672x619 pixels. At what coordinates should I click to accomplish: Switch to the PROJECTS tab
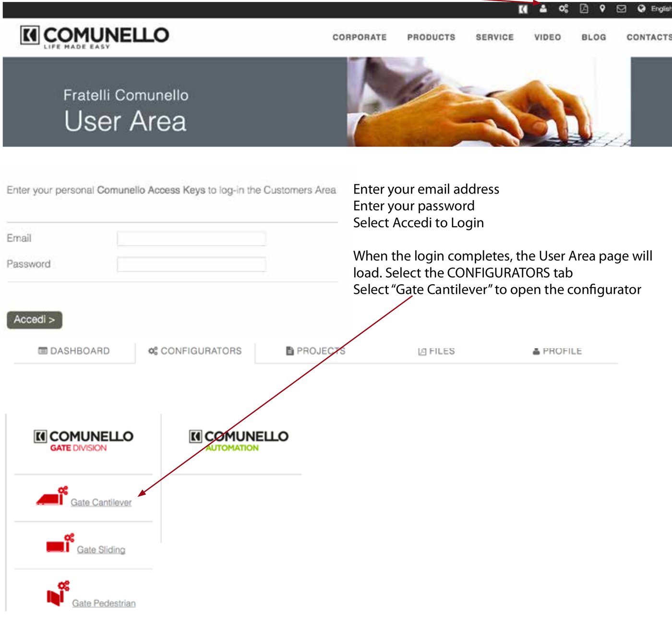point(315,351)
